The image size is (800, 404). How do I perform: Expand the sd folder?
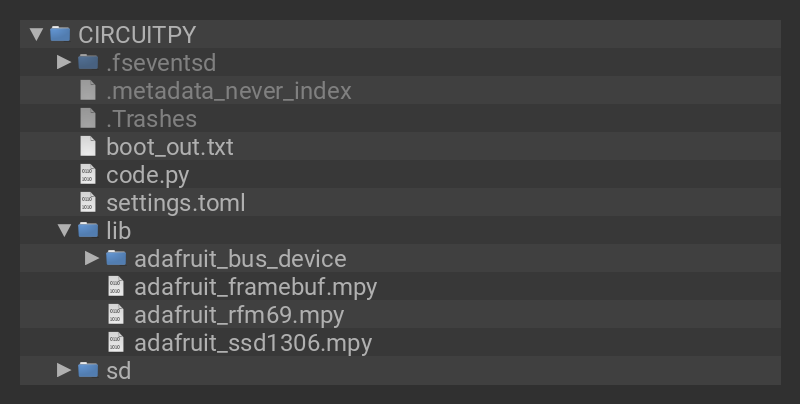(x=64, y=370)
